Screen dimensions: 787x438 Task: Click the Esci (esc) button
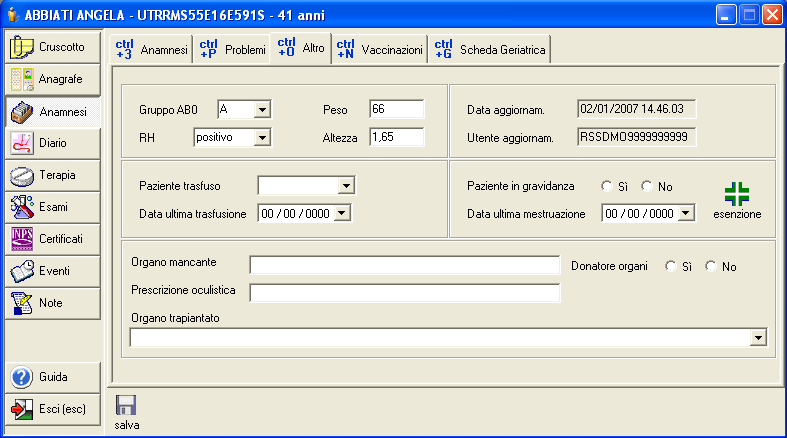point(52,409)
